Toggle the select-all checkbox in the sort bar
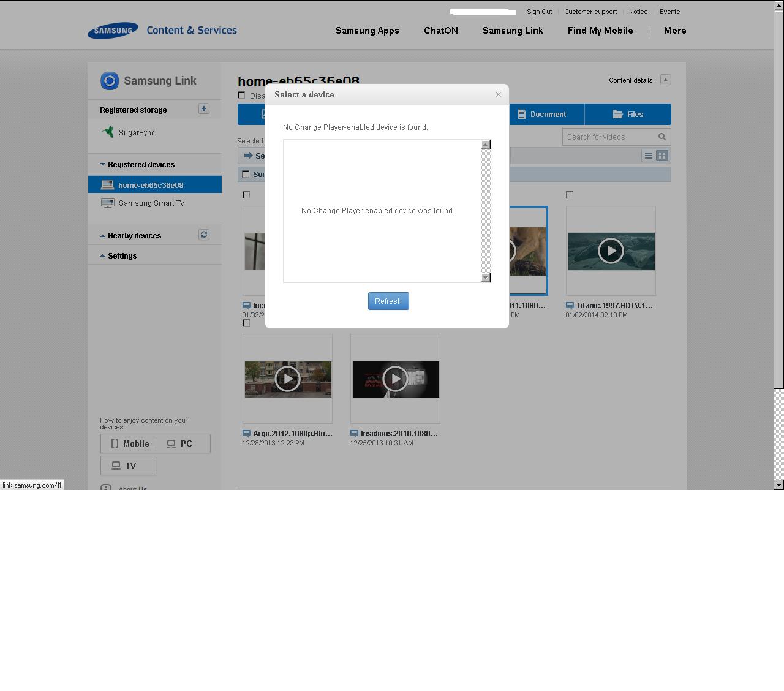784x691 pixels. tap(246, 175)
